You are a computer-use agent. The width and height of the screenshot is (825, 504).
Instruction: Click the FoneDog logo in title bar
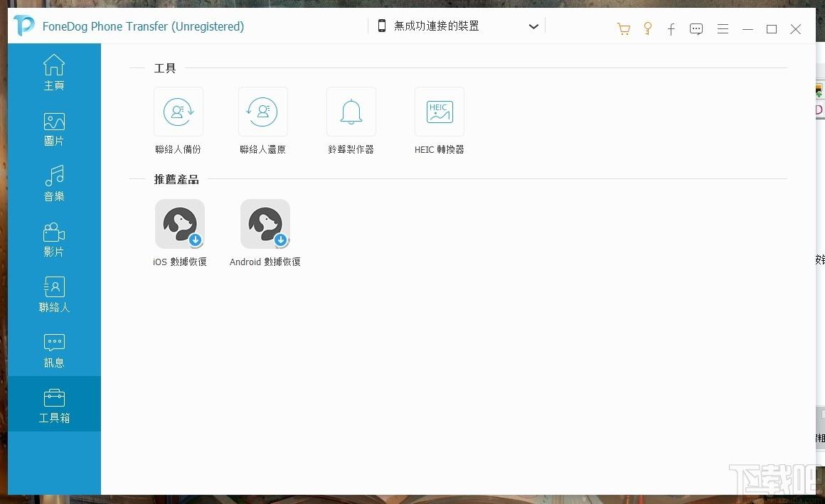[23, 26]
